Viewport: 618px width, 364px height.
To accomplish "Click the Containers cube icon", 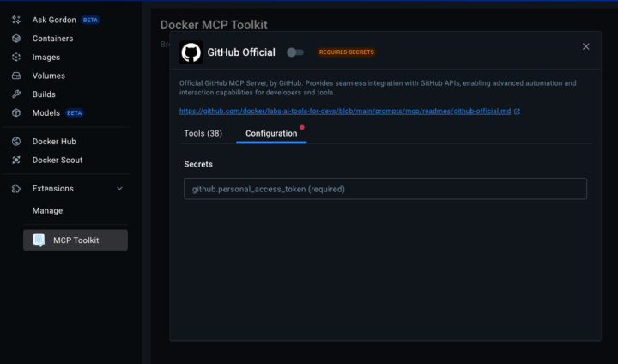I will (16, 39).
